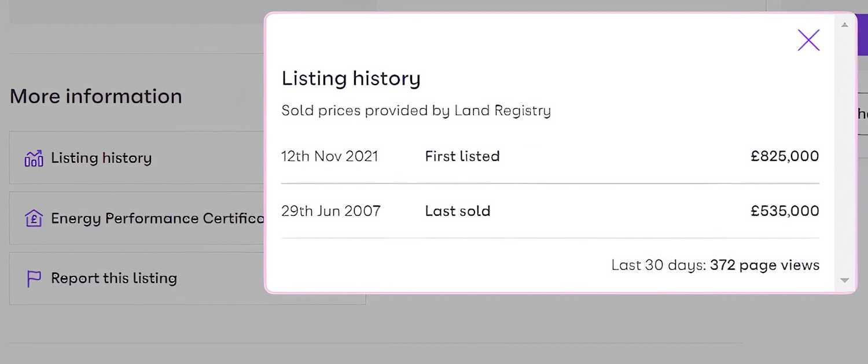This screenshot has height=364, width=868.
Task: Click the scrollbar up arrow in the modal
Action: coord(844,24)
